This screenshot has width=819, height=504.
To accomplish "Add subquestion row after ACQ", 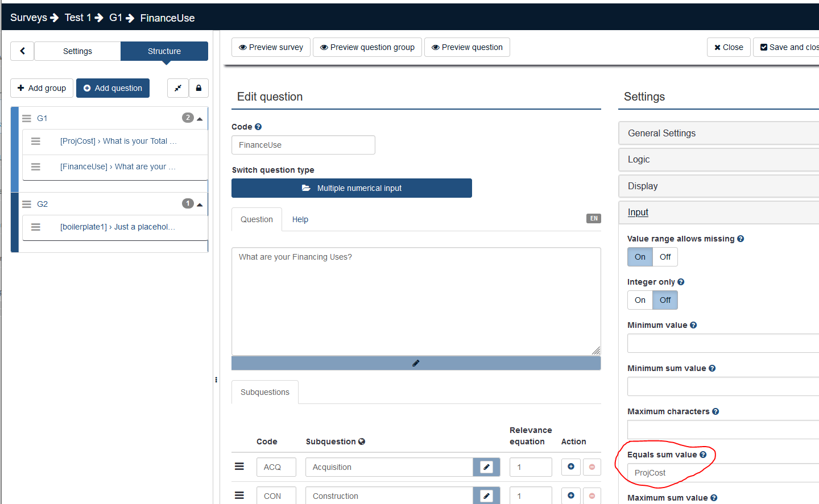I will [x=570, y=467].
